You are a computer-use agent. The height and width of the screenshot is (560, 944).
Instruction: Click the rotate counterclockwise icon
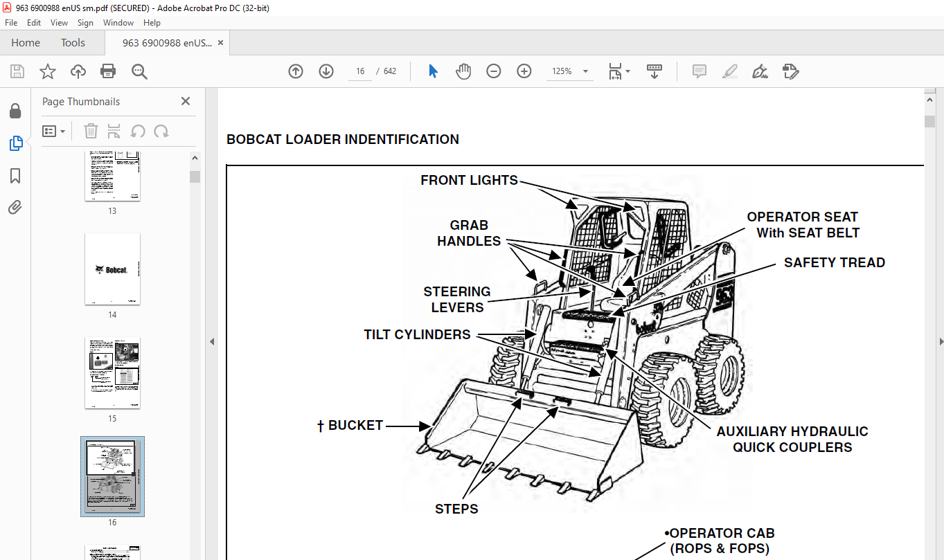tap(138, 131)
